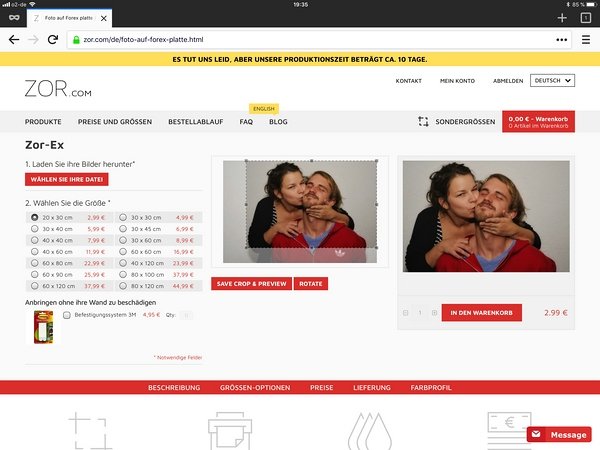Click the browser forward arrow

[34, 39]
